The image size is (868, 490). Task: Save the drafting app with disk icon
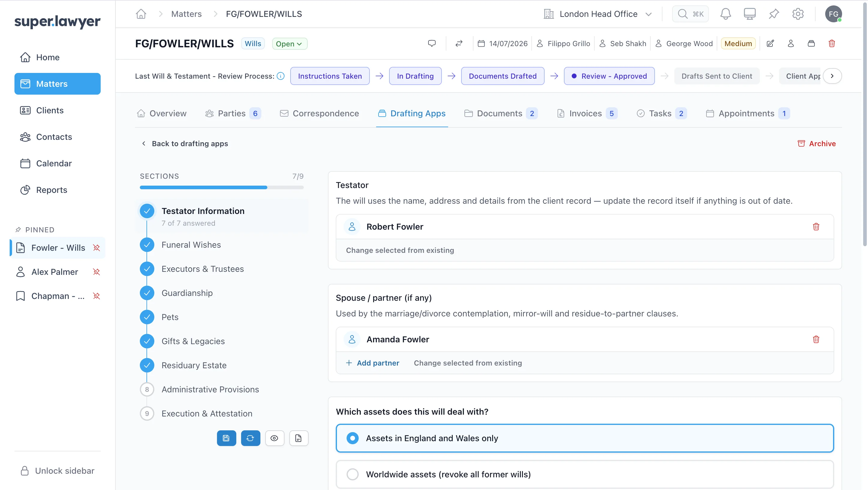[226, 438]
